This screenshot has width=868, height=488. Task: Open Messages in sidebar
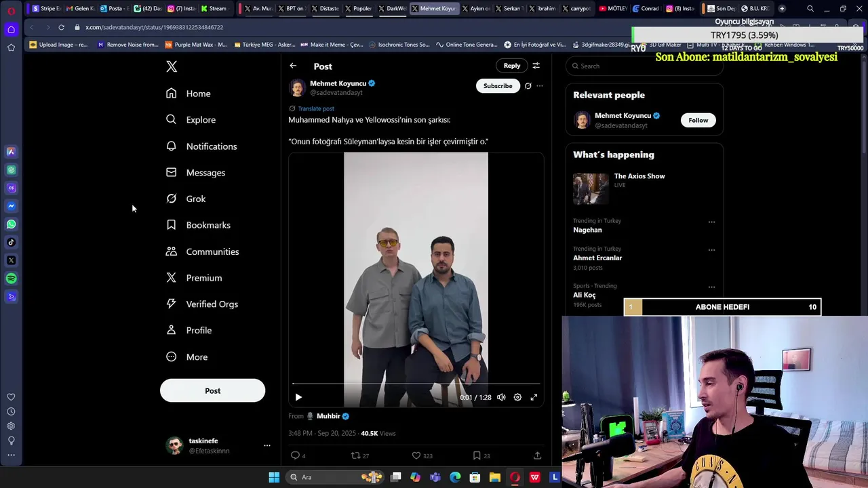pos(195,173)
